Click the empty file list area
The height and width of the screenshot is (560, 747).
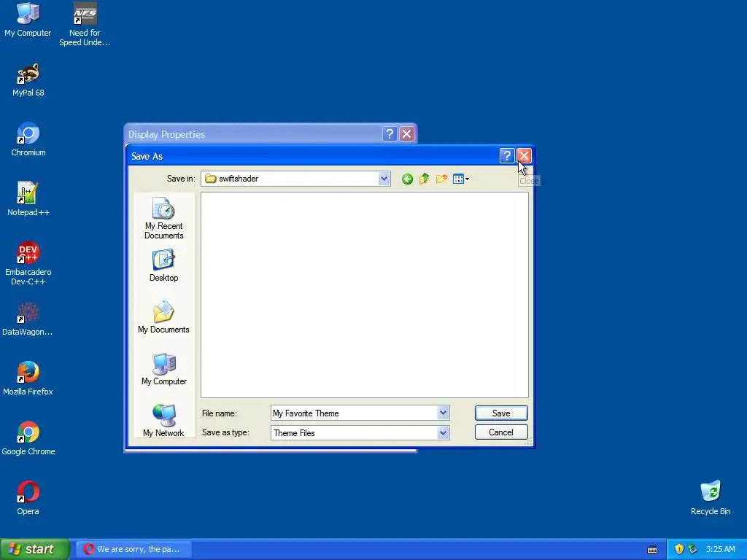(365, 295)
